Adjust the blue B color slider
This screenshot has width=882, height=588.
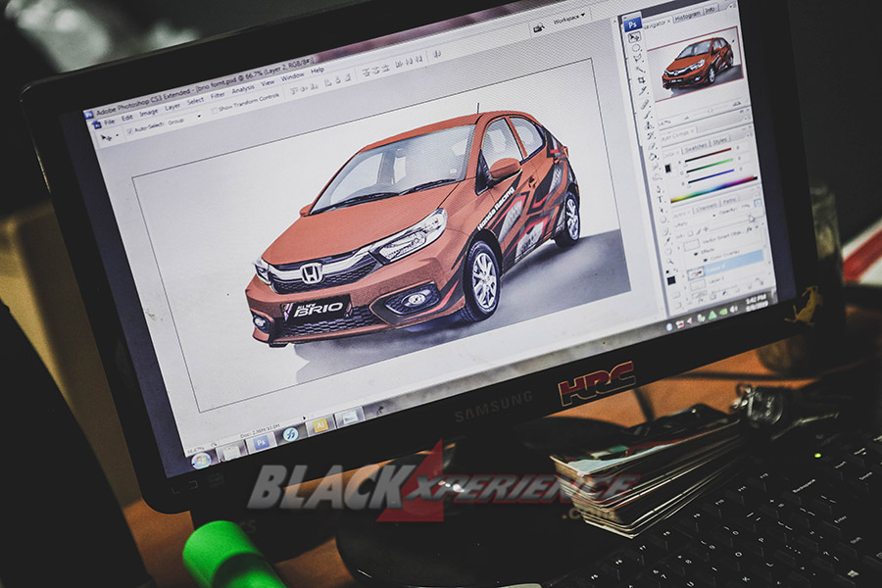(x=711, y=177)
